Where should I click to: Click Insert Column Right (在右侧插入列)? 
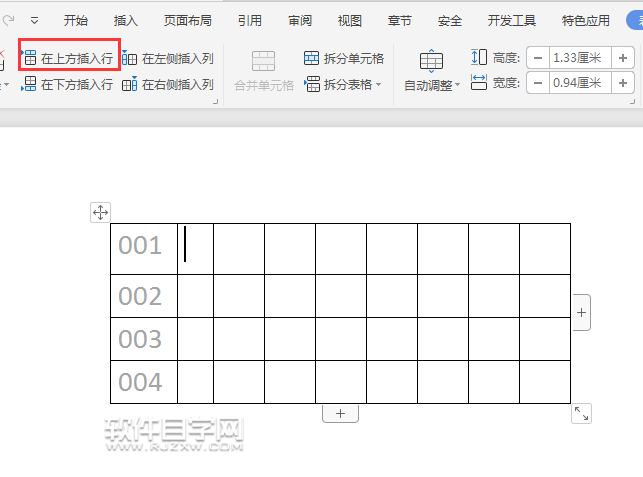click(168, 85)
